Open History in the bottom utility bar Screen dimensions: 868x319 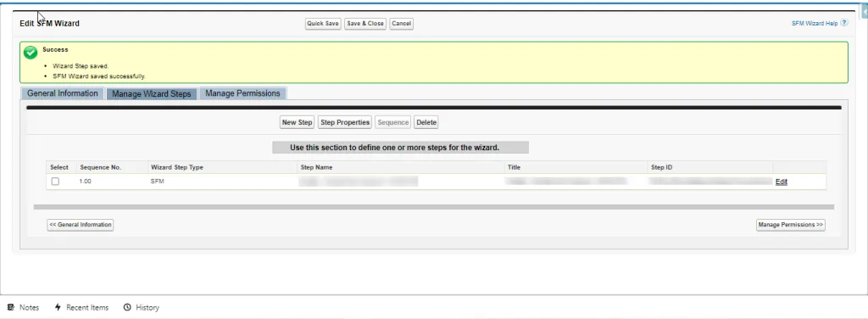point(142,307)
